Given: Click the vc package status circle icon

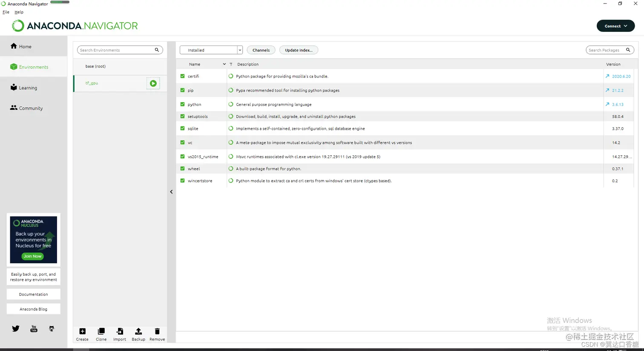Looking at the screenshot, I should [231, 143].
